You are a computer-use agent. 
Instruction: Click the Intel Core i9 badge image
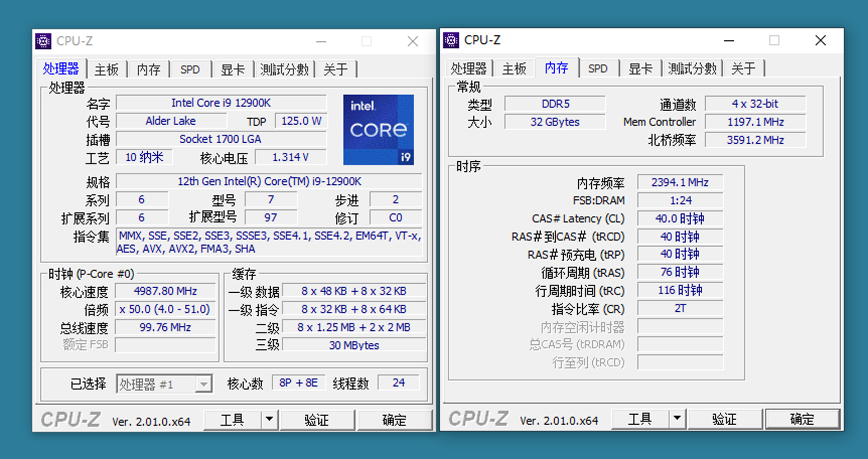click(x=378, y=130)
